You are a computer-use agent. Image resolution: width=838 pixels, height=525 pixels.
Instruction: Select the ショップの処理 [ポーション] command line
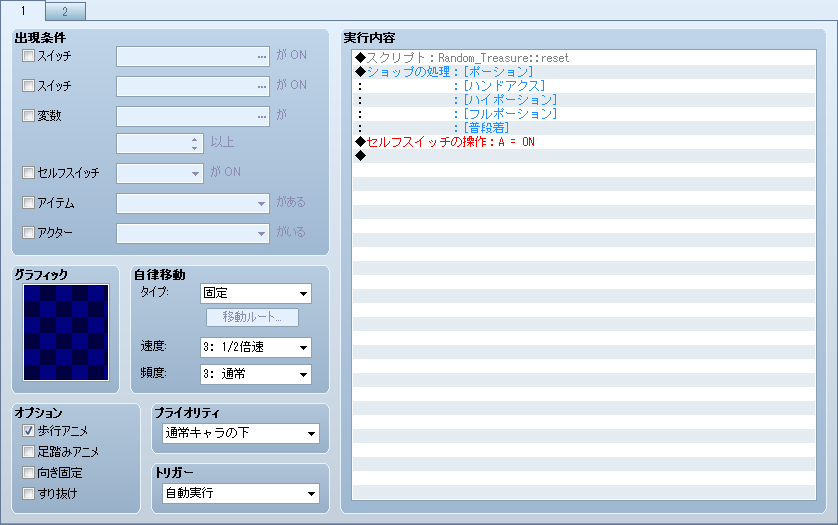[584, 72]
